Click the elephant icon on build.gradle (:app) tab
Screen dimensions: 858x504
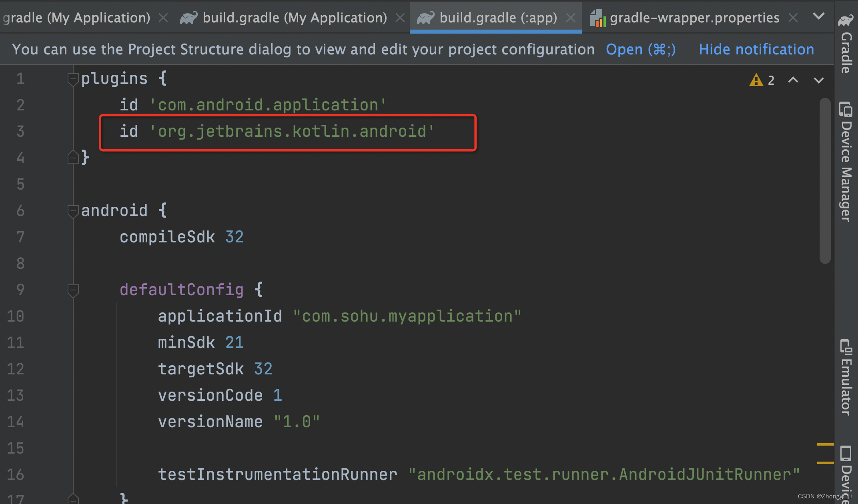[426, 18]
